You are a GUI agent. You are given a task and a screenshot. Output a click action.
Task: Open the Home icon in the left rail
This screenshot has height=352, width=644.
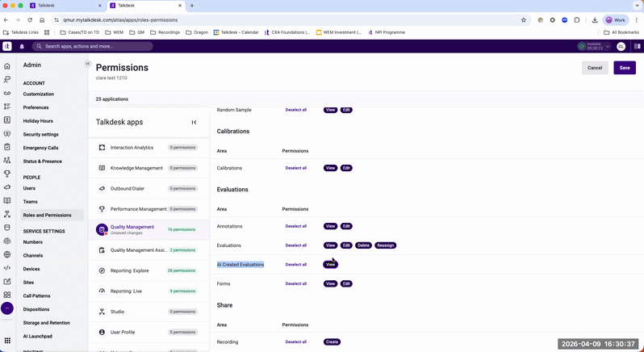click(7, 66)
